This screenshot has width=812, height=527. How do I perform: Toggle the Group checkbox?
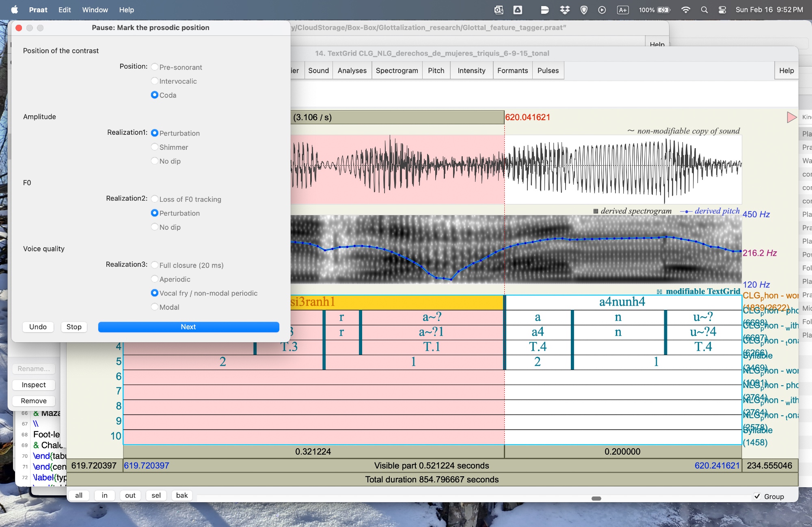[x=757, y=496]
